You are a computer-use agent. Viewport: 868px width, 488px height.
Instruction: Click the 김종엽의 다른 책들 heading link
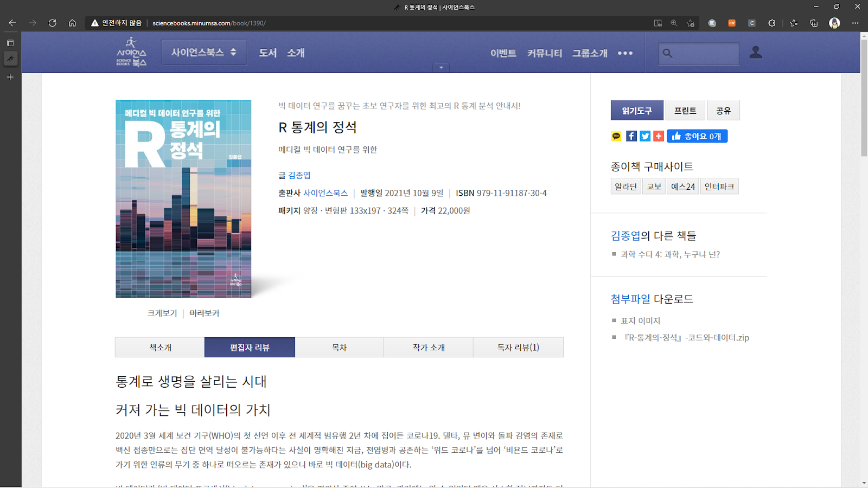coord(653,235)
